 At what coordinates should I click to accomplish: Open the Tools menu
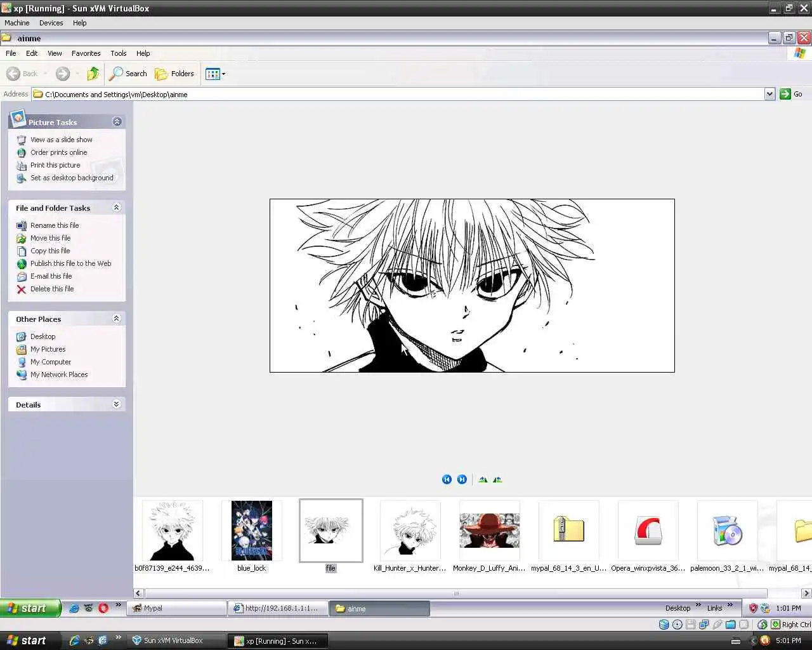[119, 53]
